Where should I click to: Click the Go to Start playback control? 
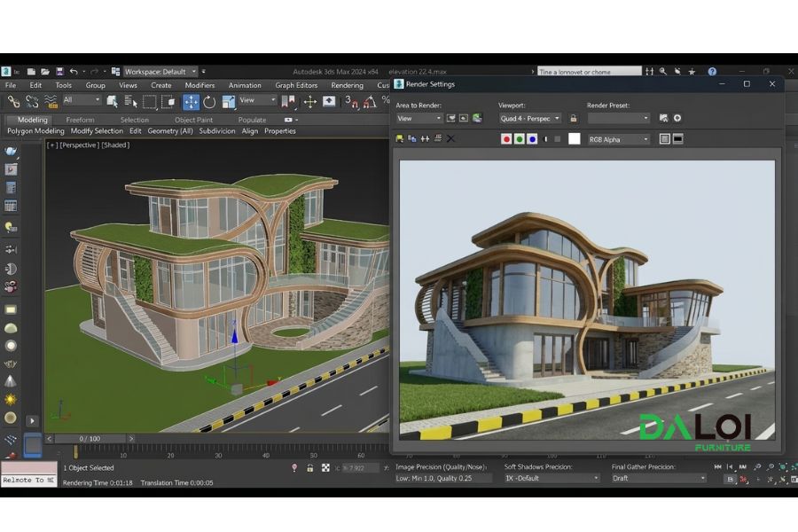[717, 466]
